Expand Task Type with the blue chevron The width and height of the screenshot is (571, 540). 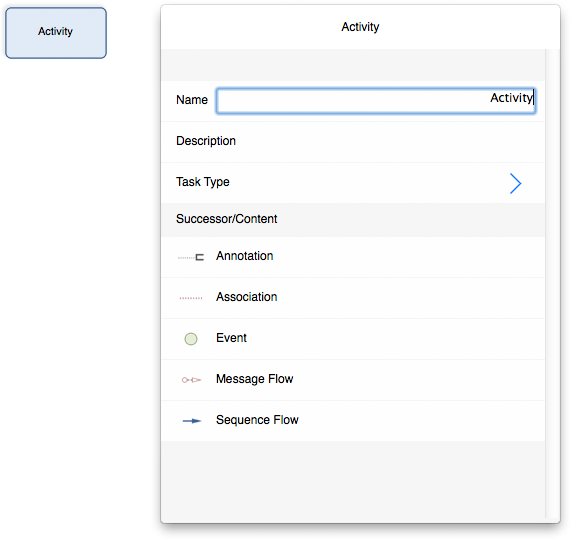[515, 183]
